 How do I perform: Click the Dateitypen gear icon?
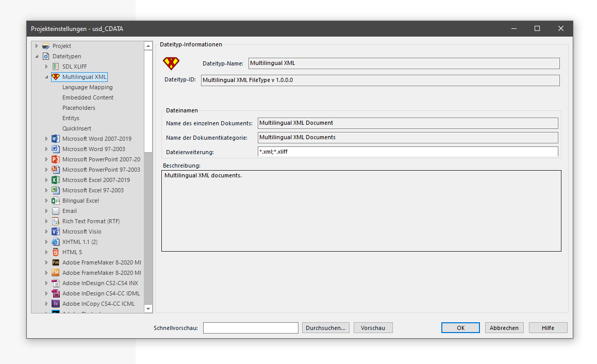pyautogui.click(x=46, y=56)
